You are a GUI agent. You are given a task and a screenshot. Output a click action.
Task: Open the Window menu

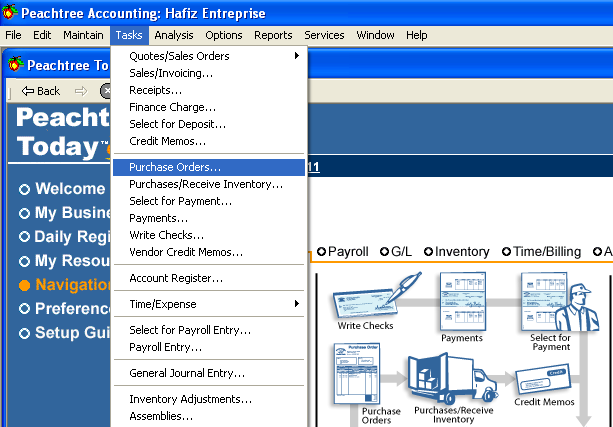[375, 35]
